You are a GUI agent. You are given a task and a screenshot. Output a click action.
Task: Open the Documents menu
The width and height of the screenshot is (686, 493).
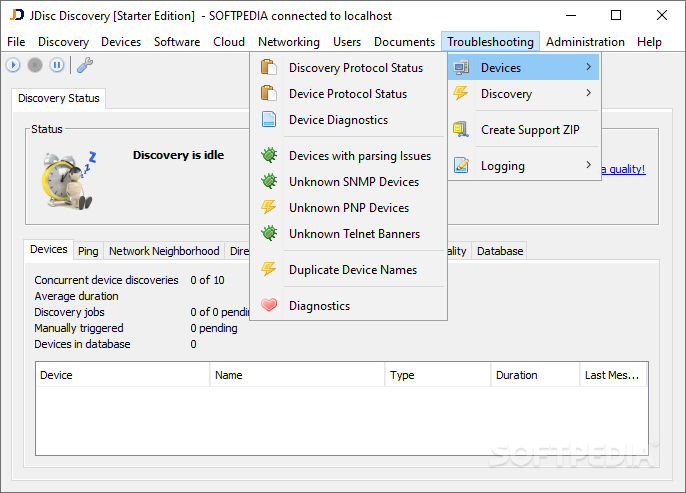404,42
